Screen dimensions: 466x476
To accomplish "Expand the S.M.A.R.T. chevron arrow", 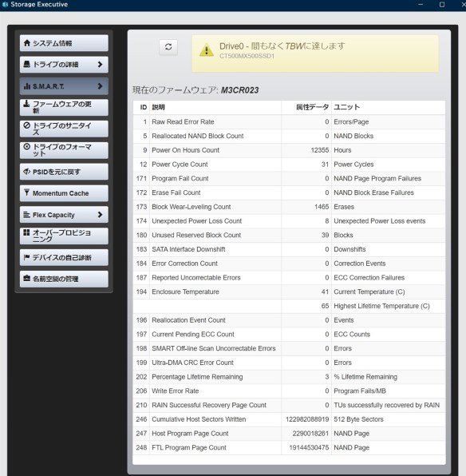I will click(x=100, y=86).
